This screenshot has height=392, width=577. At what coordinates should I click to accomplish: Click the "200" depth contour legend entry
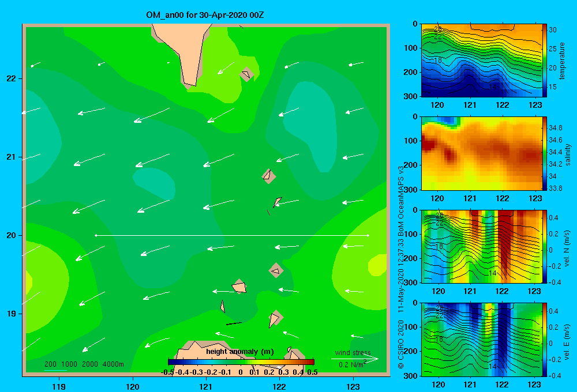[x=50, y=364]
